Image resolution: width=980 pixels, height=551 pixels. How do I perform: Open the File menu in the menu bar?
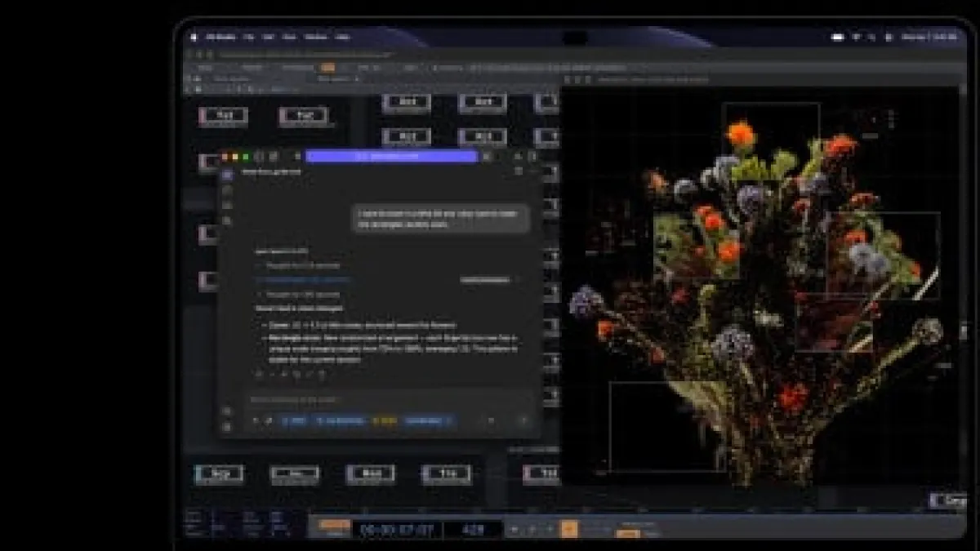247,37
